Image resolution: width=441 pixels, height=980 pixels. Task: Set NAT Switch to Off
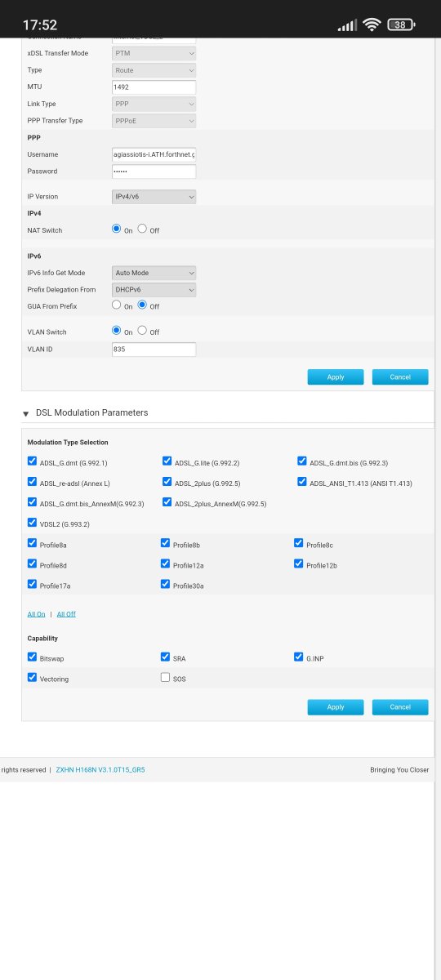(x=142, y=229)
